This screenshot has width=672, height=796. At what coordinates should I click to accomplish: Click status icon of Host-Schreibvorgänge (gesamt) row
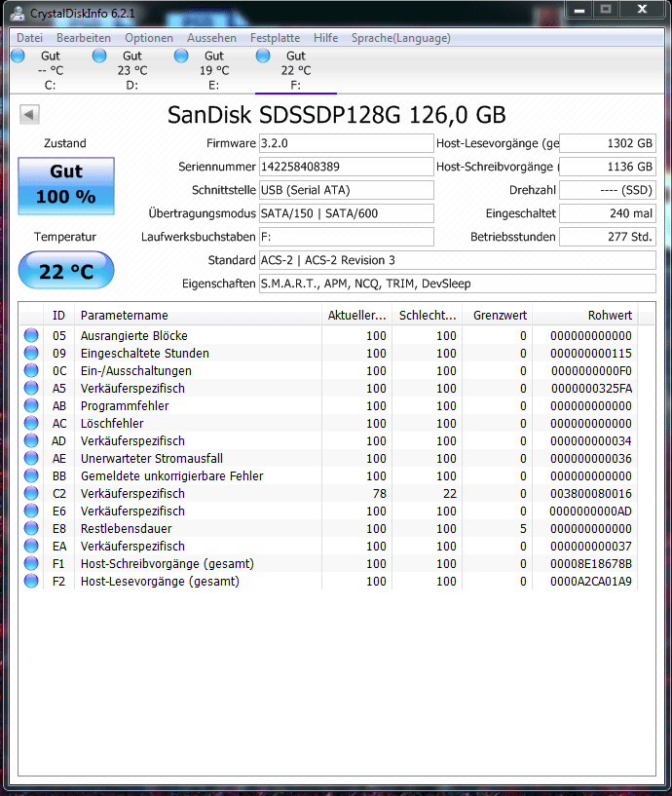31,563
